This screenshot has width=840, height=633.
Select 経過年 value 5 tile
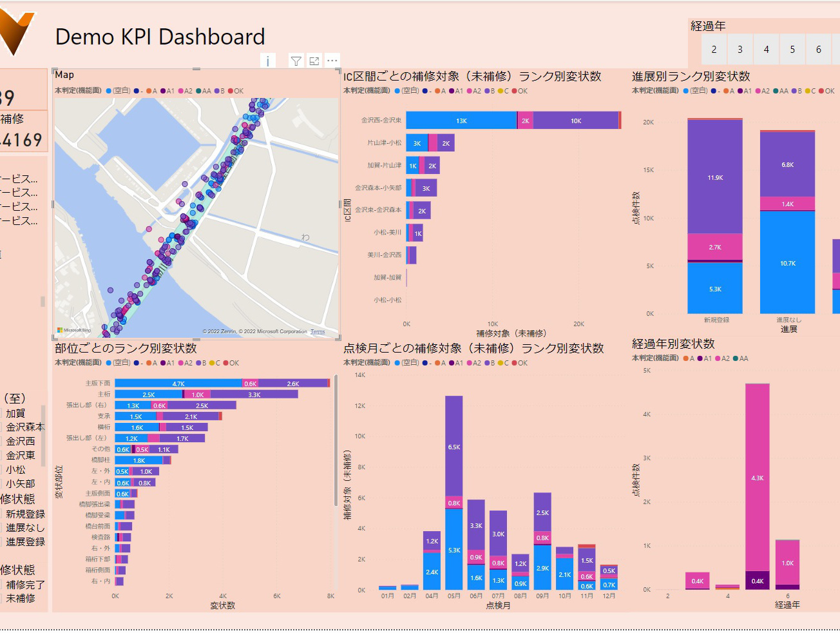click(792, 50)
